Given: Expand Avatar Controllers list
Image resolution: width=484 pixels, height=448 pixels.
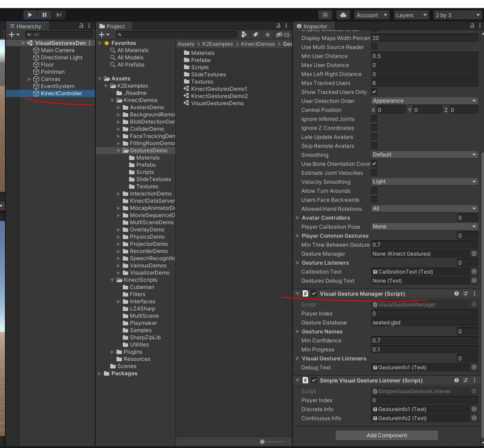Looking at the screenshot, I should click(298, 217).
